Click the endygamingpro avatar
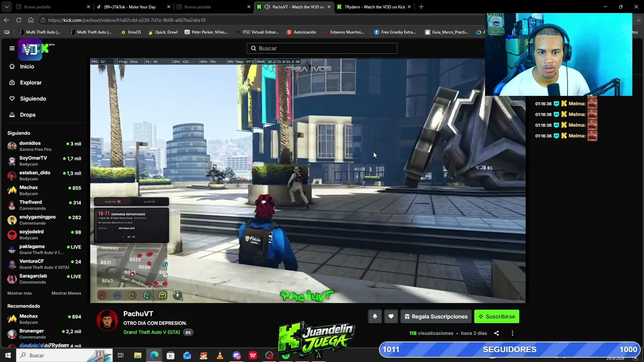 (12, 220)
